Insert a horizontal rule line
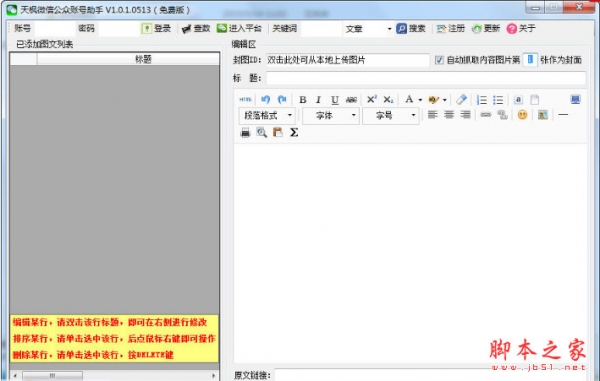Viewport: 600px width, 381px height. (x=563, y=114)
